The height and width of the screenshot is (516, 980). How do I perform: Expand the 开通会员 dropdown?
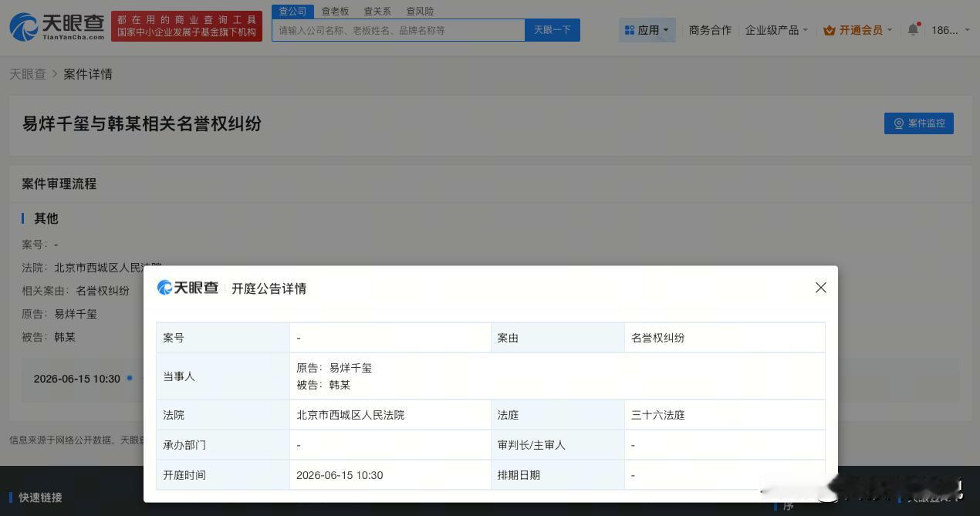858,30
